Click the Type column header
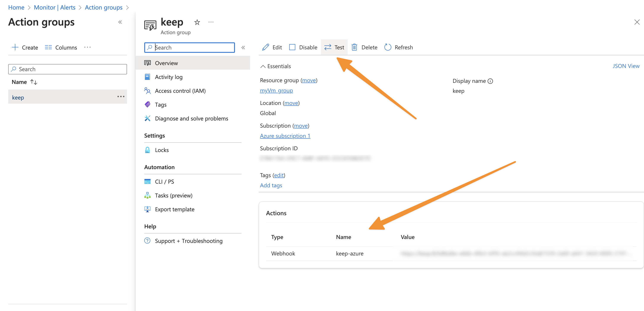This screenshot has height=311, width=644. pos(277,237)
